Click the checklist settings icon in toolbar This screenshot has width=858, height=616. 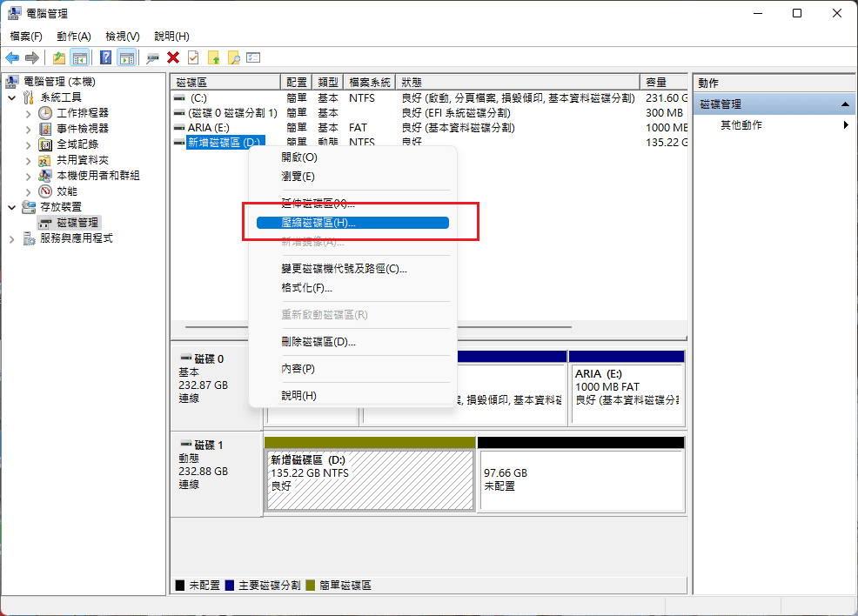253,57
